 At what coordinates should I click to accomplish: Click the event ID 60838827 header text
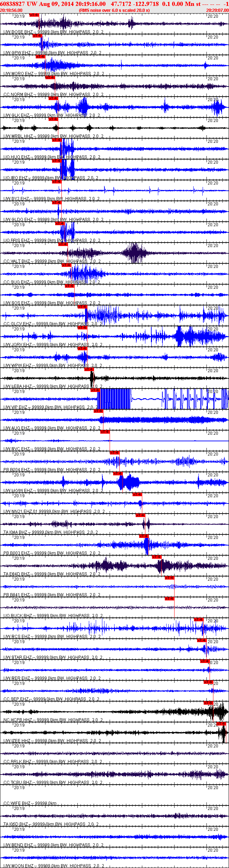pyautogui.click(x=12, y=4)
